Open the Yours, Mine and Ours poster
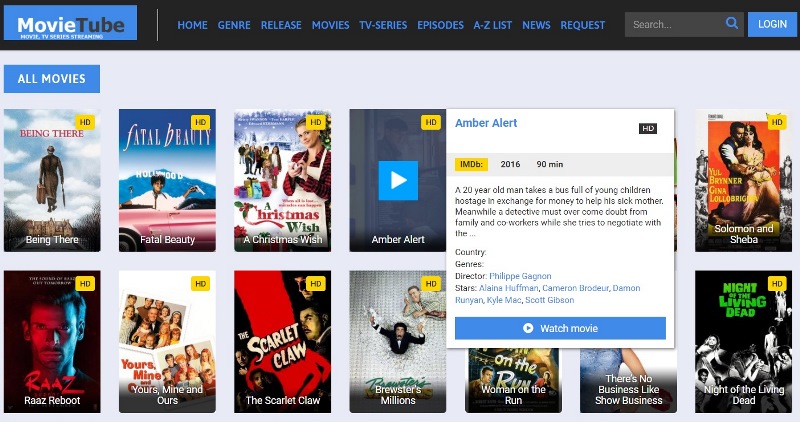 167,341
